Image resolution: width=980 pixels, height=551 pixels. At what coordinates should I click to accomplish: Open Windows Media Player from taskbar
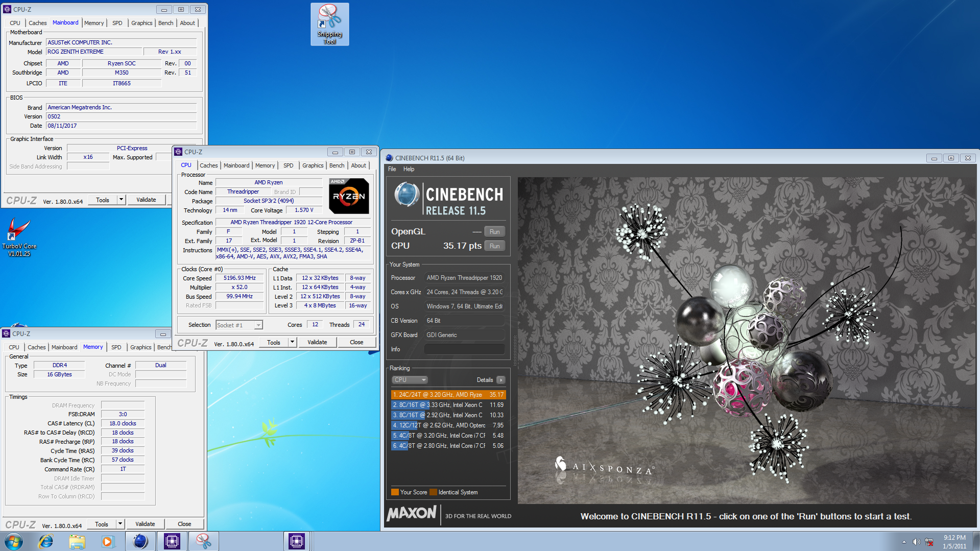pos(107,541)
